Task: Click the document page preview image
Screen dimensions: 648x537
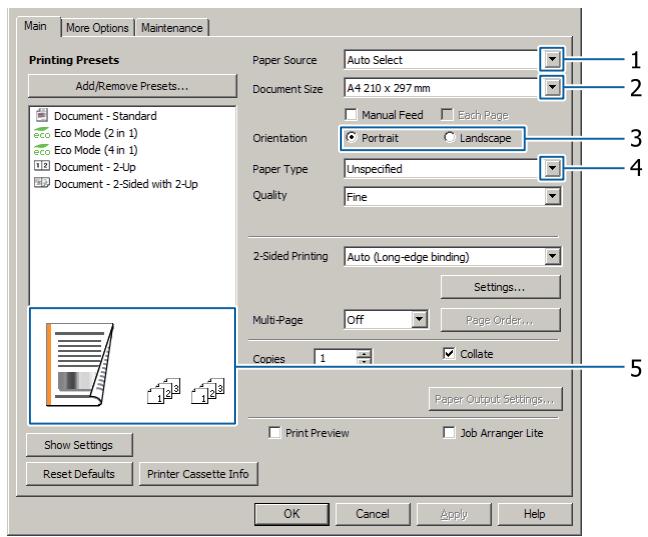Action: click(80, 364)
